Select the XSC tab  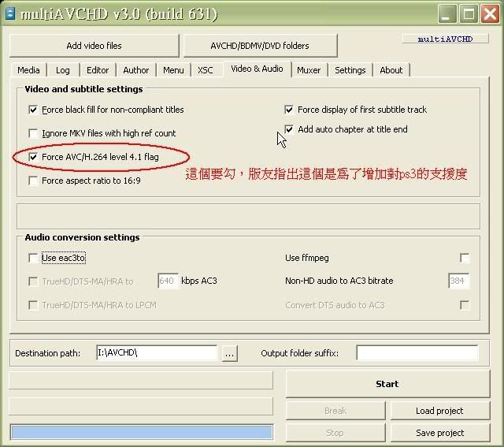coord(206,70)
